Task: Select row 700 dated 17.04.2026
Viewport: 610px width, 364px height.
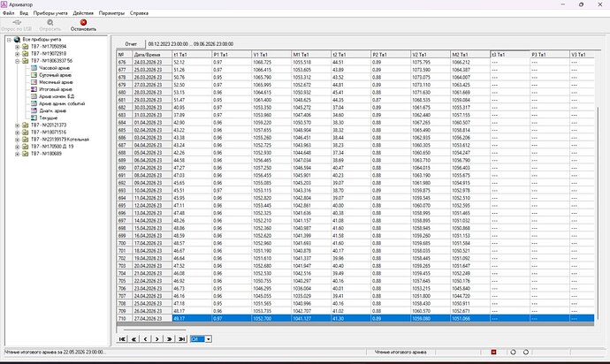Action: click(x=355, y=243)
